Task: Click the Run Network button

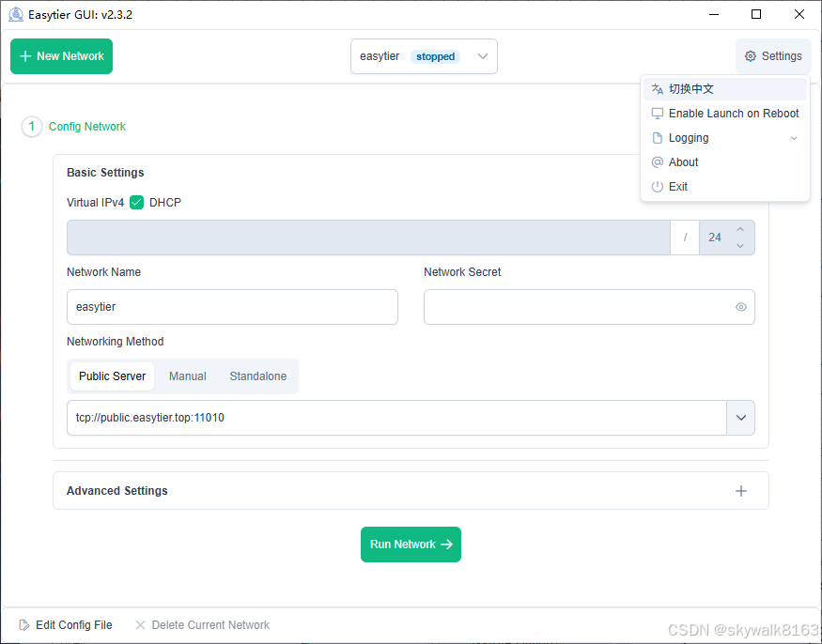Action: click(411, 544)
